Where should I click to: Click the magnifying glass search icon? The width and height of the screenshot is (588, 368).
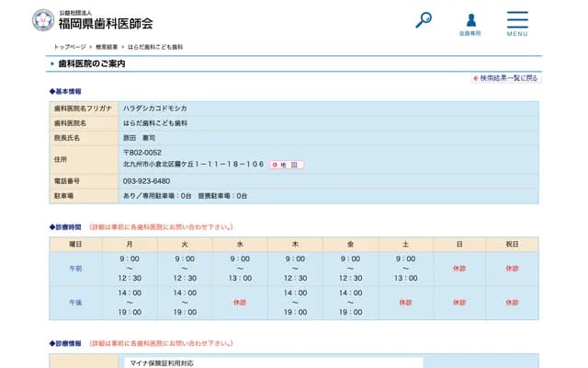pos(424,19)
